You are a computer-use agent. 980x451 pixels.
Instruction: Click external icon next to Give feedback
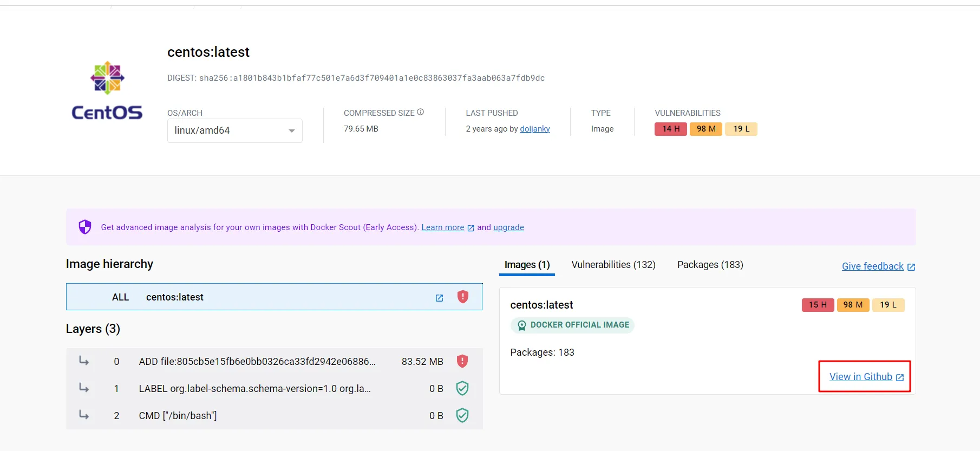coord(911,267)
